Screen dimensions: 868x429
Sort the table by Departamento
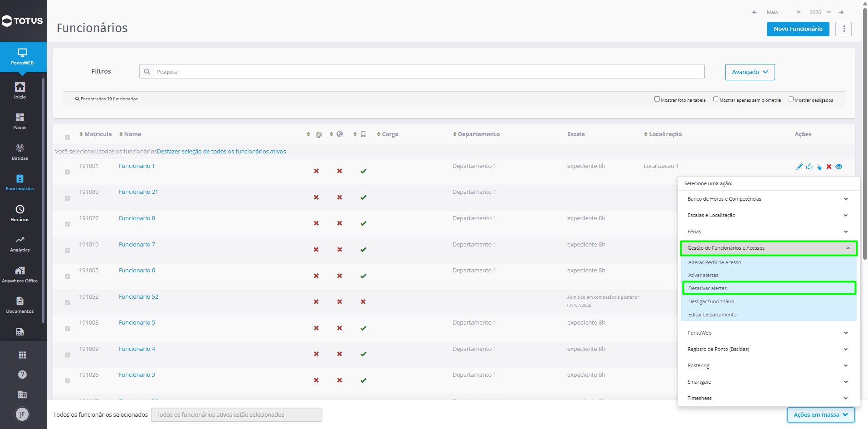[476, 134]
